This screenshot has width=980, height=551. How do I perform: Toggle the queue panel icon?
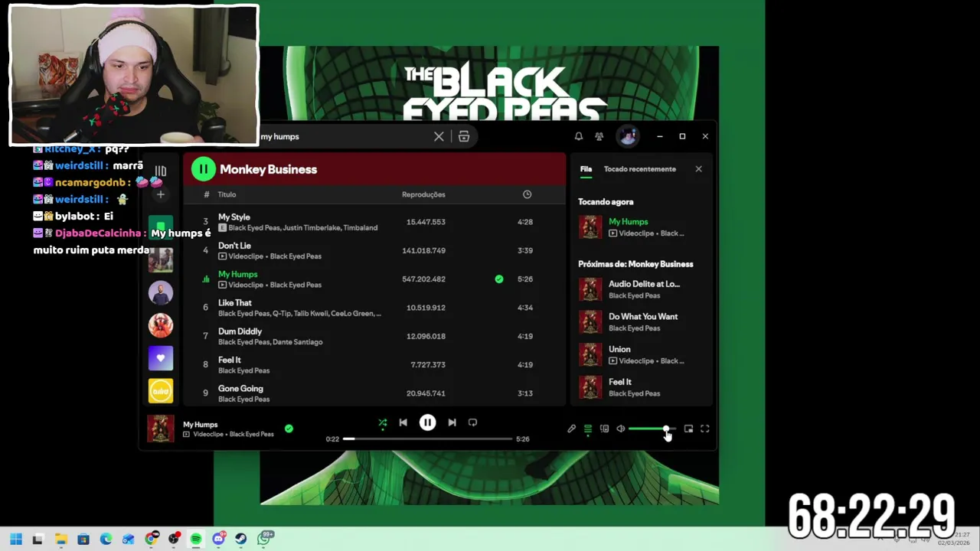point(587,429)
